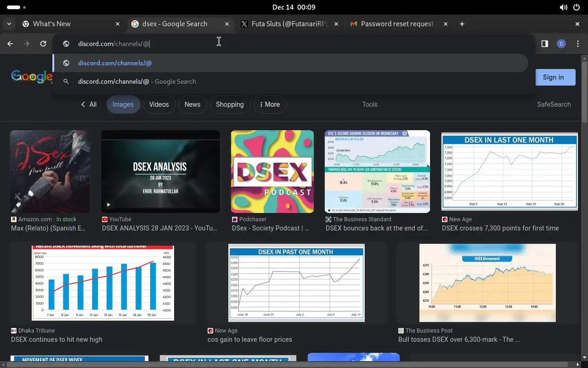The image size is (588, 368).
Task: Click the video play icon on DSEX ANALYSIS
Action: pyautogui.click(x=108, y=205)
